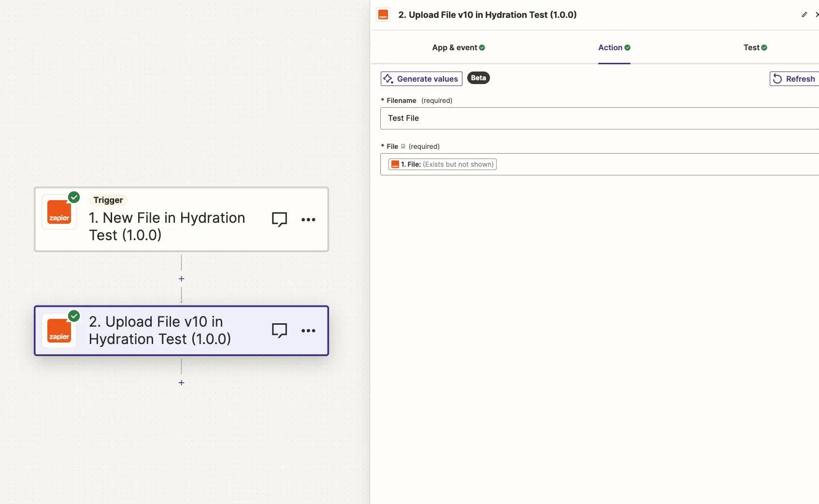Click the file type icon next to File label
819x504 pixels.
click(403, 146)
